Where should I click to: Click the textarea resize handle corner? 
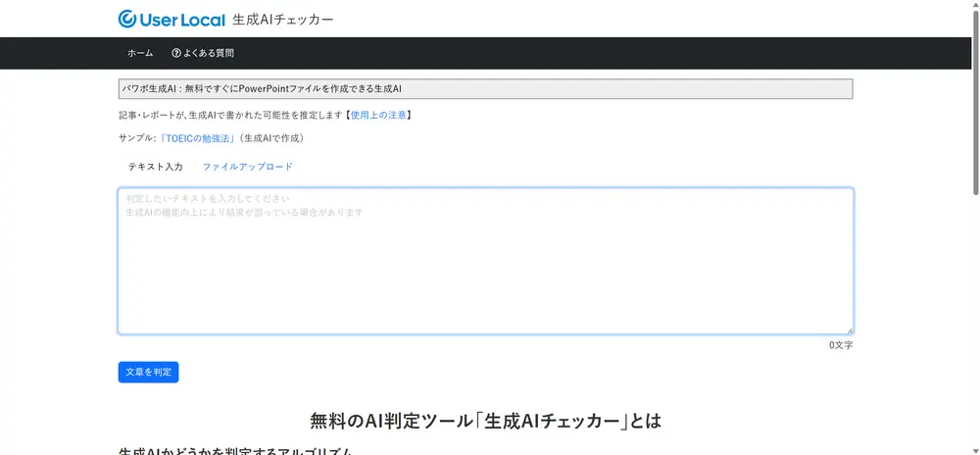(x=850, y=330)
